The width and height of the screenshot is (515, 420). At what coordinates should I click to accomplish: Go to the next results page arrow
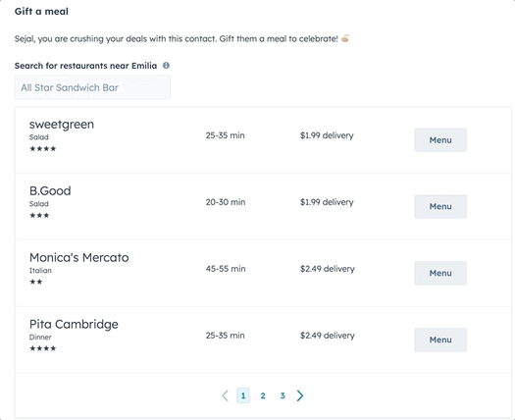coord(300,395)
